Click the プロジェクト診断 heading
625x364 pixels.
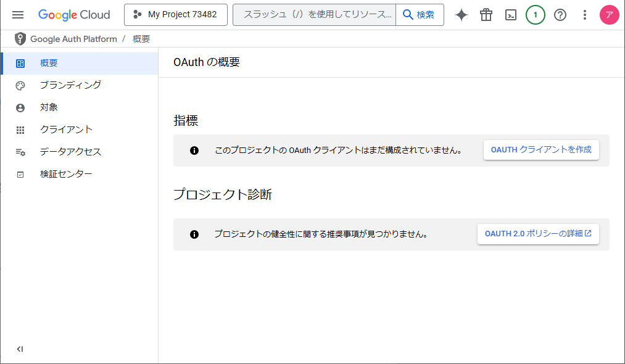point(223,194)
